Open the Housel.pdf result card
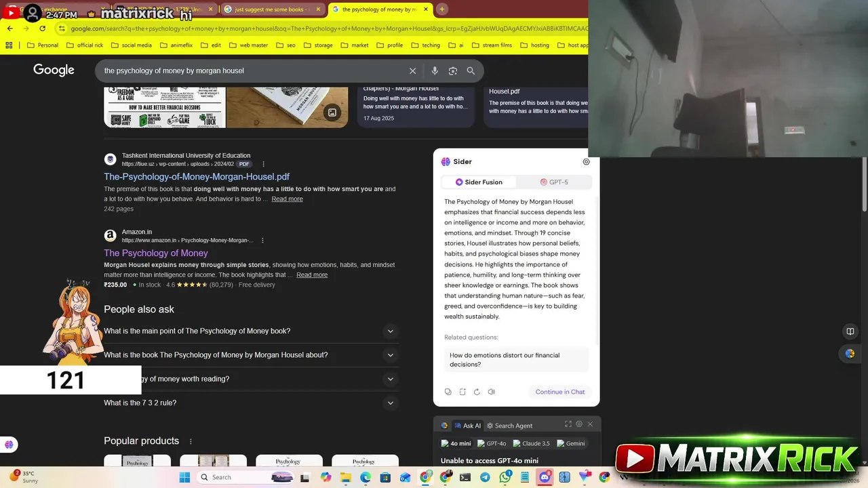Screen dimensions: 868x488 (x=536, y=108)
